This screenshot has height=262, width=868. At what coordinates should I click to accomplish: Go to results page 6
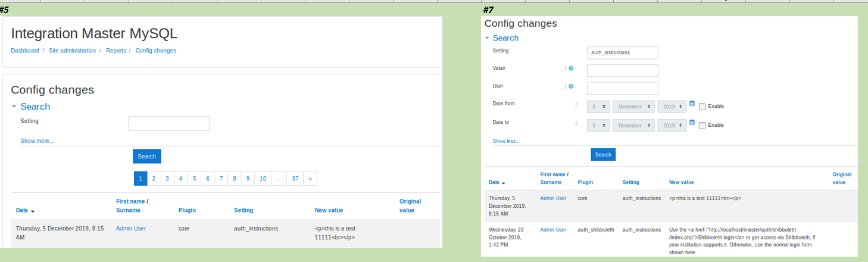pos(208,179)
